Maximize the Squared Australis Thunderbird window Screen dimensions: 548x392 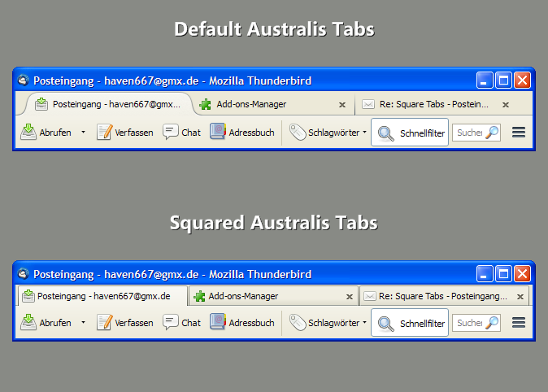pyautogui.click(x=503, y=274)
